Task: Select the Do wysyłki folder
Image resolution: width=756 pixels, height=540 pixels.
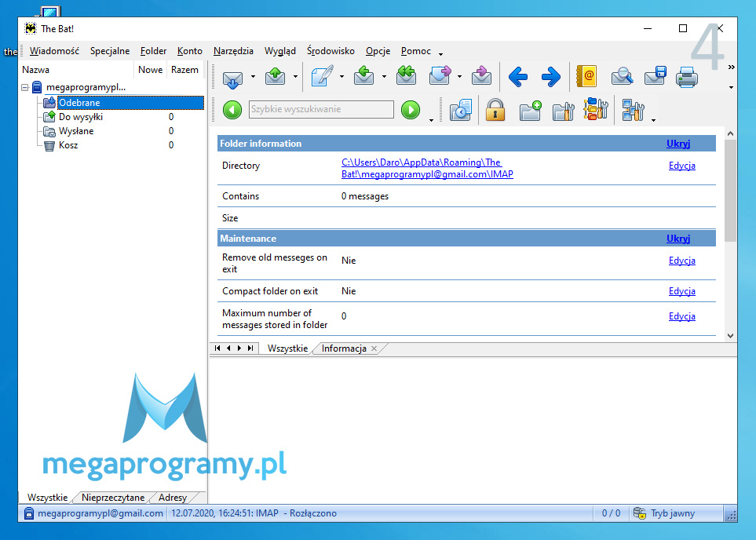Action: [81, 117]
